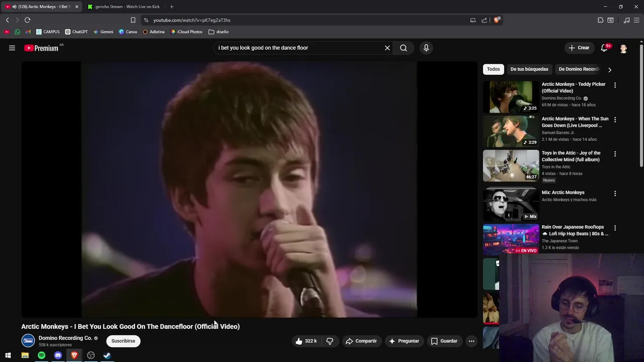Open Steam from the taskbar
Image resolution: width=644 pixels, height=362 pixels.
[107, 355]
